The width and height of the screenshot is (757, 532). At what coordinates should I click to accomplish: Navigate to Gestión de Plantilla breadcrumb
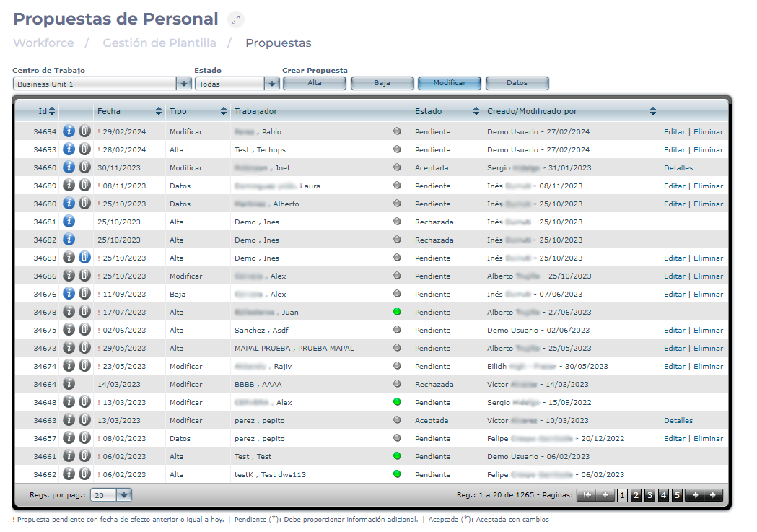(x=159, y=43)
